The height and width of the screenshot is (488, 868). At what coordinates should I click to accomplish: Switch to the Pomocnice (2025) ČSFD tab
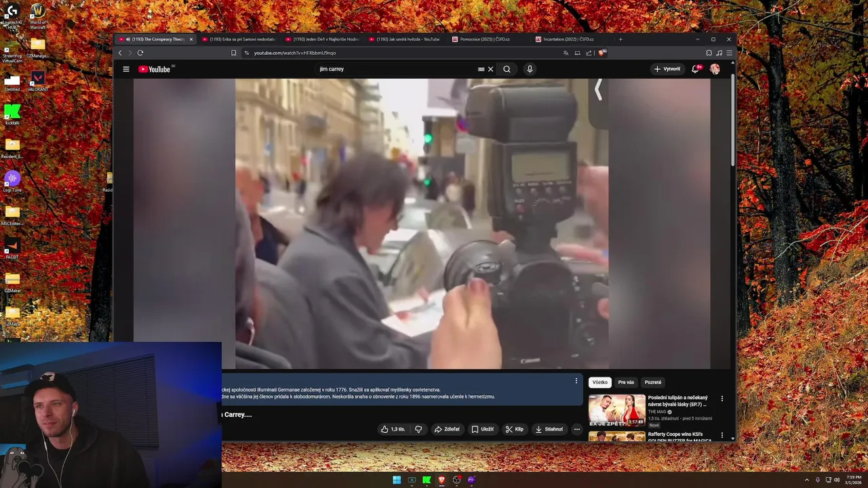click(488, 39)
